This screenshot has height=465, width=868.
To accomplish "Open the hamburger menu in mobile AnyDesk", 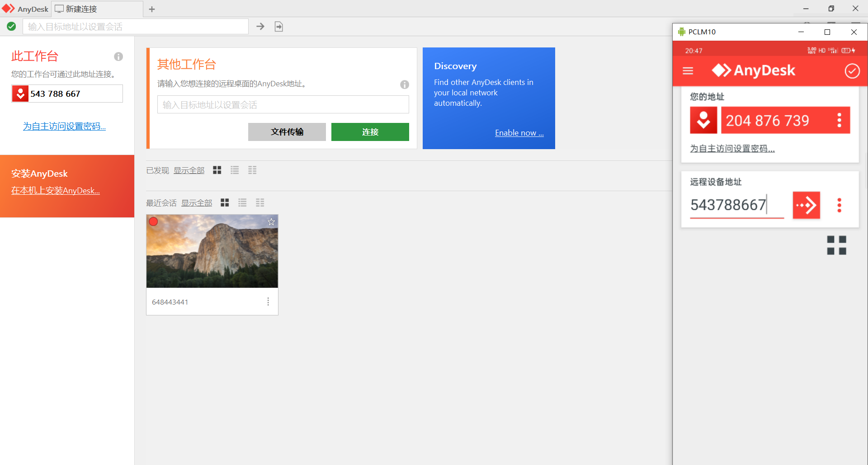I will (x=688, y=71).
